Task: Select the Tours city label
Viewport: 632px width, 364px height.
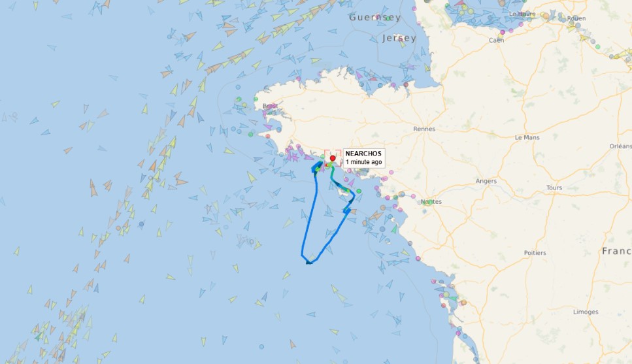Action: [x=554, y=188]
